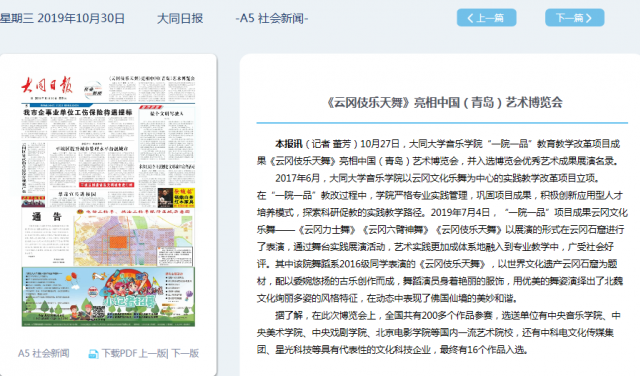Click the PDF download icon
This screenshot has height=376, width=640.
(93, 354)
